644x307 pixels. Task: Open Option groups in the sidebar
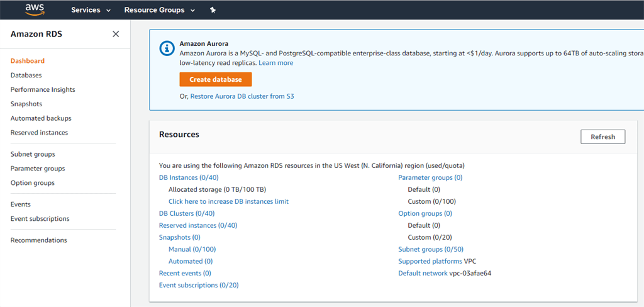[x=33, y=183]
